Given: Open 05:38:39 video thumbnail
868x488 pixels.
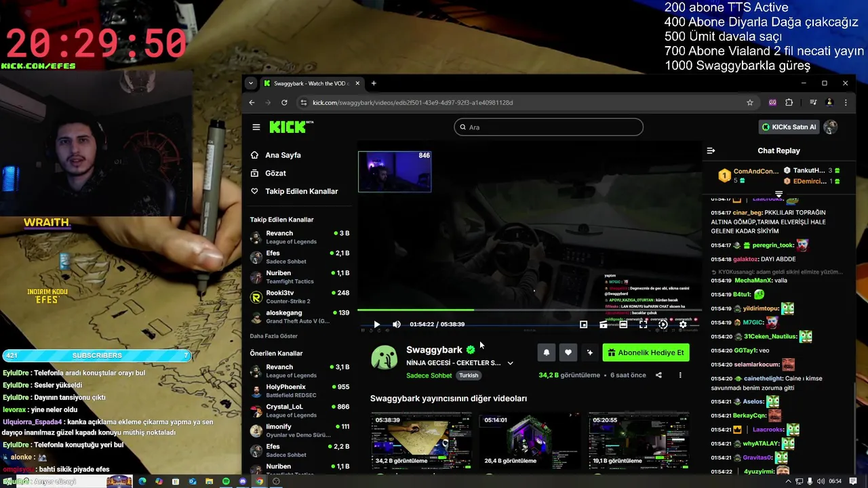Looking at the screenshot, I should [420, 441].
